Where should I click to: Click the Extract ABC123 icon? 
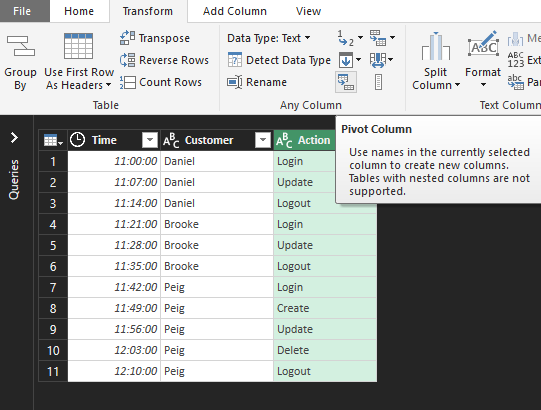point(515,60)
